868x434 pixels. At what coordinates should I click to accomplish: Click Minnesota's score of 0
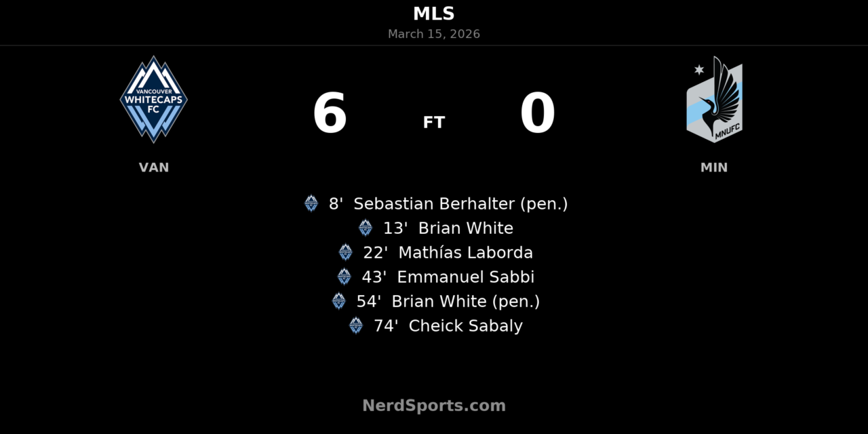coord(538,114)
